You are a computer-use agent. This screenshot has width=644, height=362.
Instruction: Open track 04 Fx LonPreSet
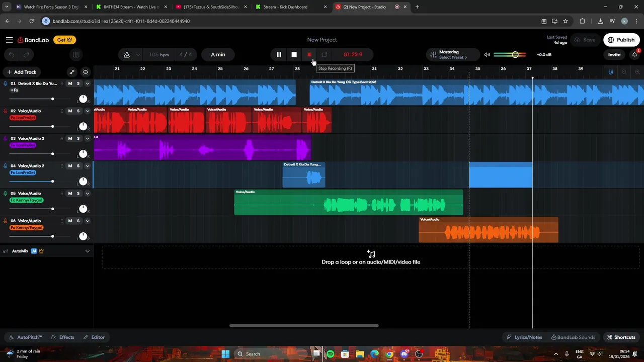tap(23, 172)
